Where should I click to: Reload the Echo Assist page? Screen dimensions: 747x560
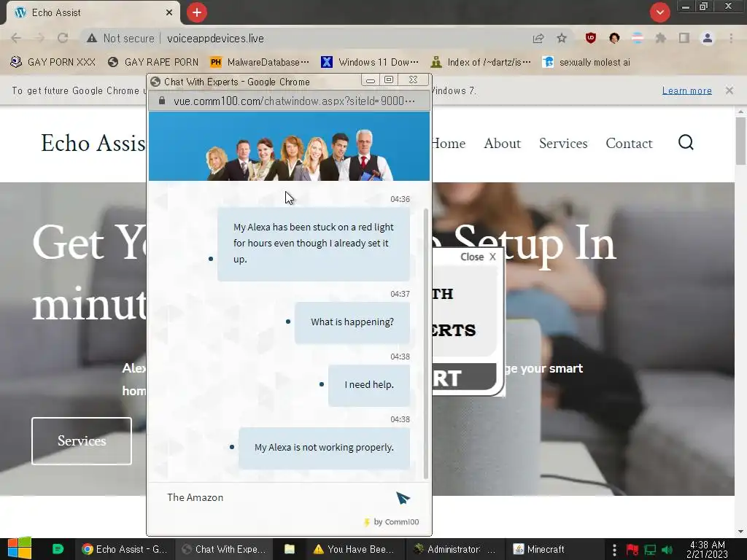pyautogui.click(x=63, y=38)
